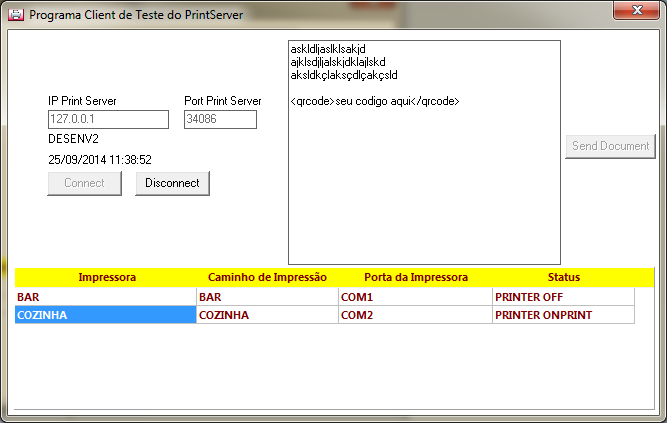Select COZINHA in the Caminho de Impressão column

pyautogui.click(x=267, y=315)
